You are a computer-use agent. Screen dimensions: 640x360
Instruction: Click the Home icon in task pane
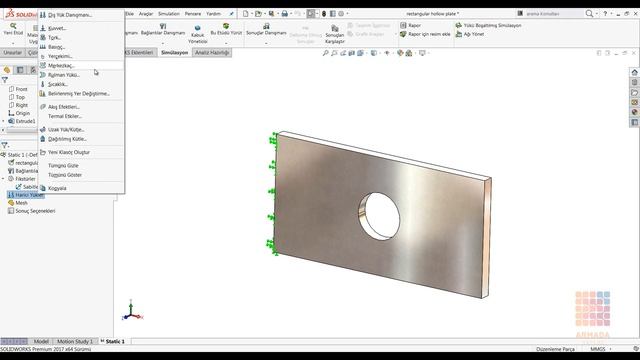click(x=634, y=72)
